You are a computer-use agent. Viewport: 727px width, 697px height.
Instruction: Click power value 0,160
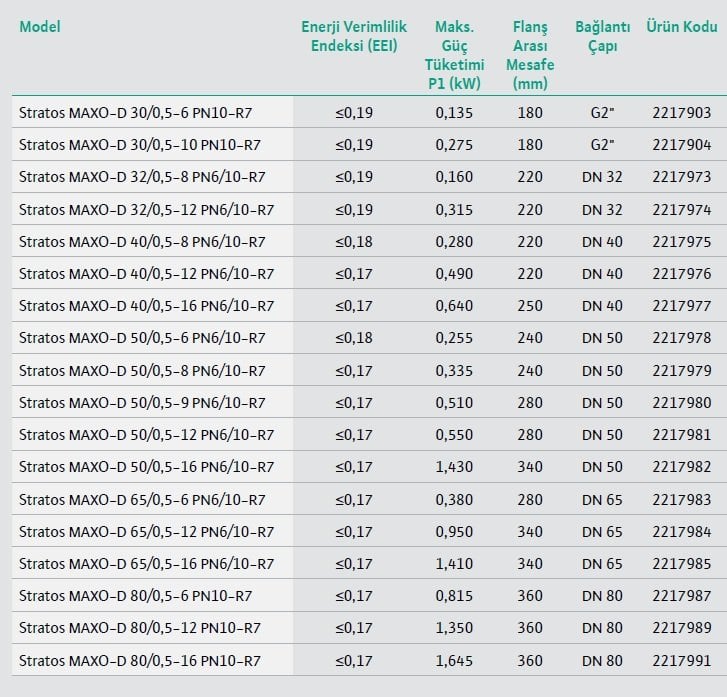pyautogui.click(x=454, y=177)
